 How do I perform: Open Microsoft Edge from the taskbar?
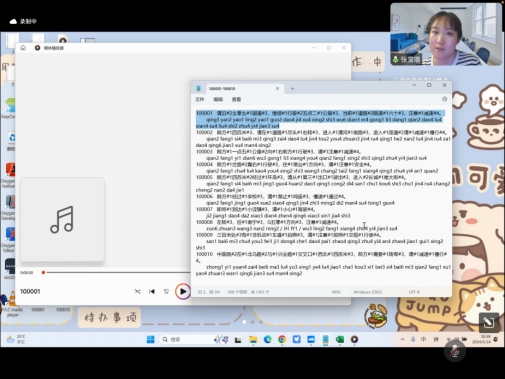click(268, 339)
